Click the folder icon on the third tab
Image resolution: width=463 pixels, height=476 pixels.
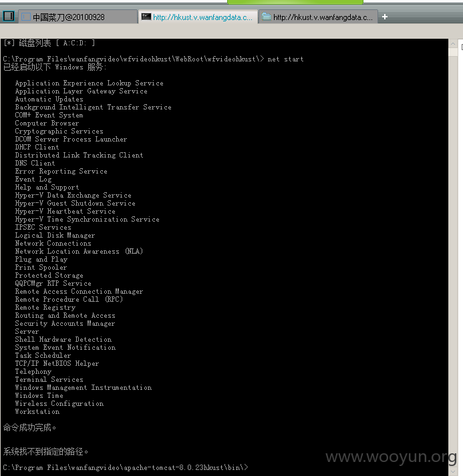266,17
